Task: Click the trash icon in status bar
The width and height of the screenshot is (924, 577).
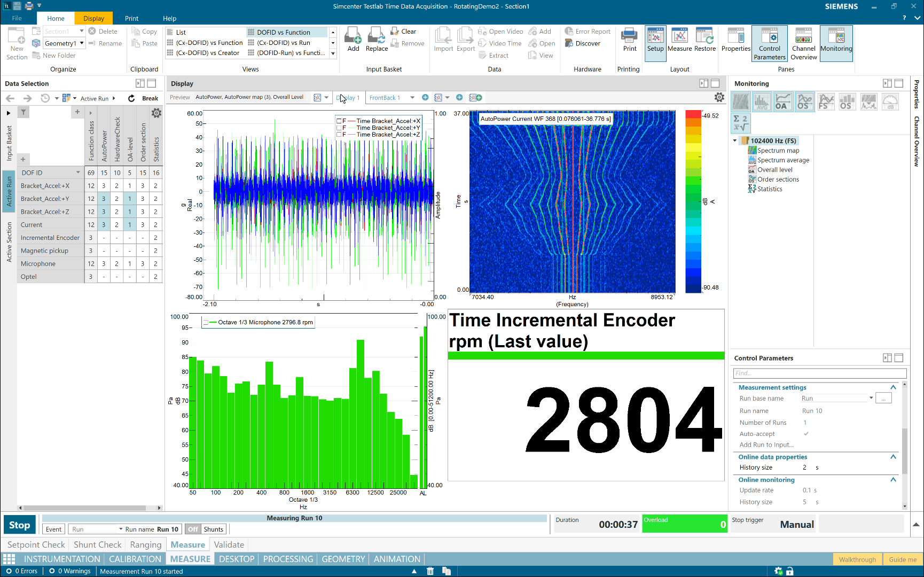Action: [430, 571]
